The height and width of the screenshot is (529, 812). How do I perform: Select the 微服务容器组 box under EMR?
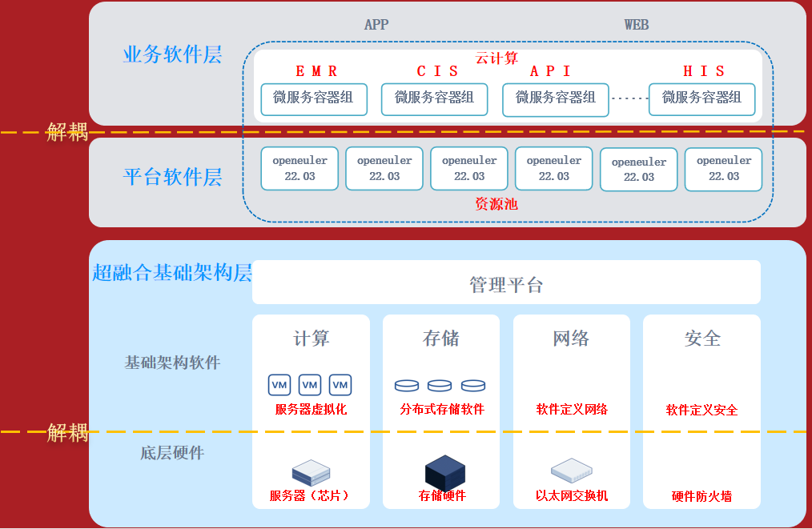[313, 98]
